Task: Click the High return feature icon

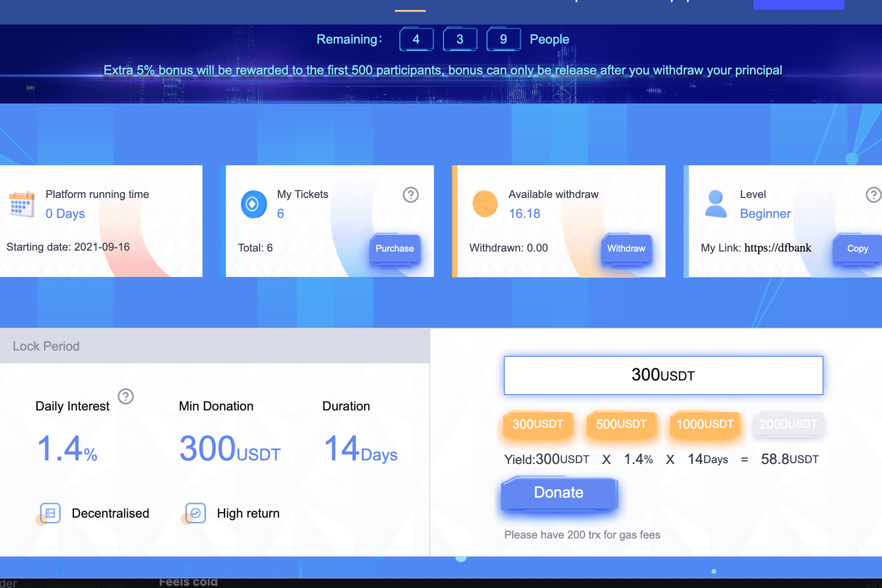Action: pos(194,513)
